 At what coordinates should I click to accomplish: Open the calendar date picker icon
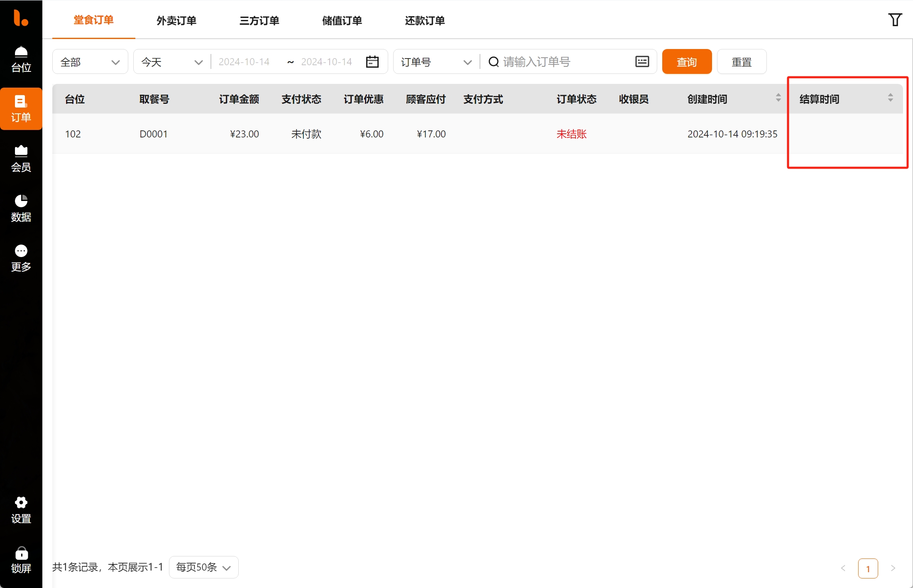click(372, 62)
